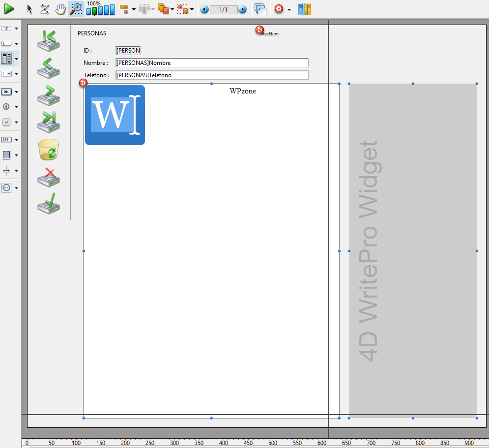Click the Last Record navigation button

tap(49, 121)
